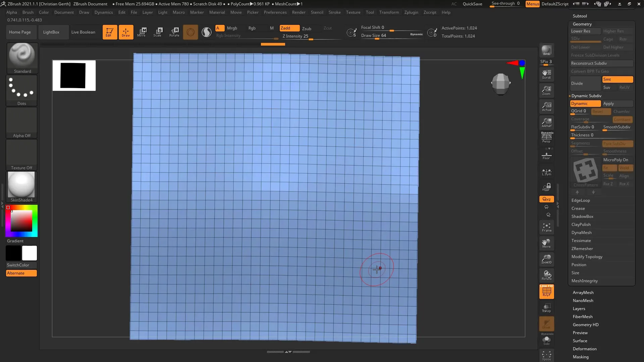Toggle the Smt smoothing option
The height and width of the screenshot is (362, 644).
tap(617, 79)
